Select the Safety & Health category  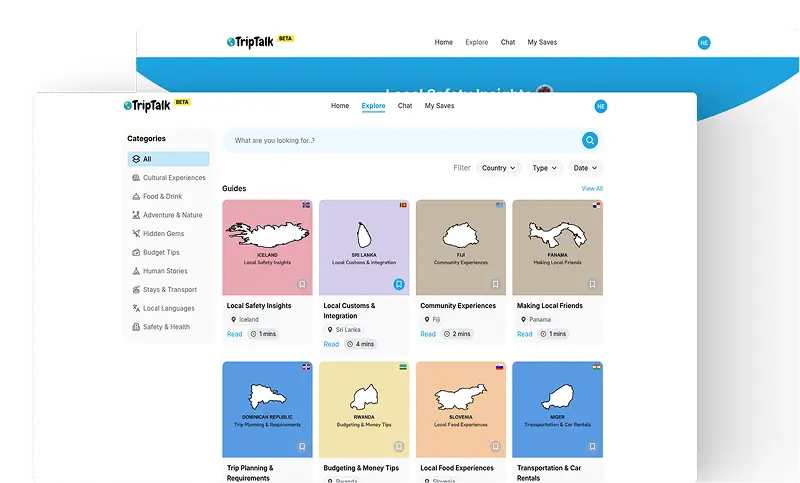click(x=166, y=327)
